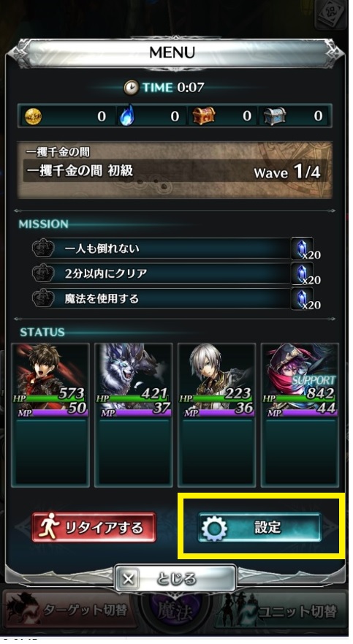Image resolution: width=353 pixels, height=644 pixels.
Task: Click crown icon for 2分以内にクリア mission
Action: (x=44, y=273)
